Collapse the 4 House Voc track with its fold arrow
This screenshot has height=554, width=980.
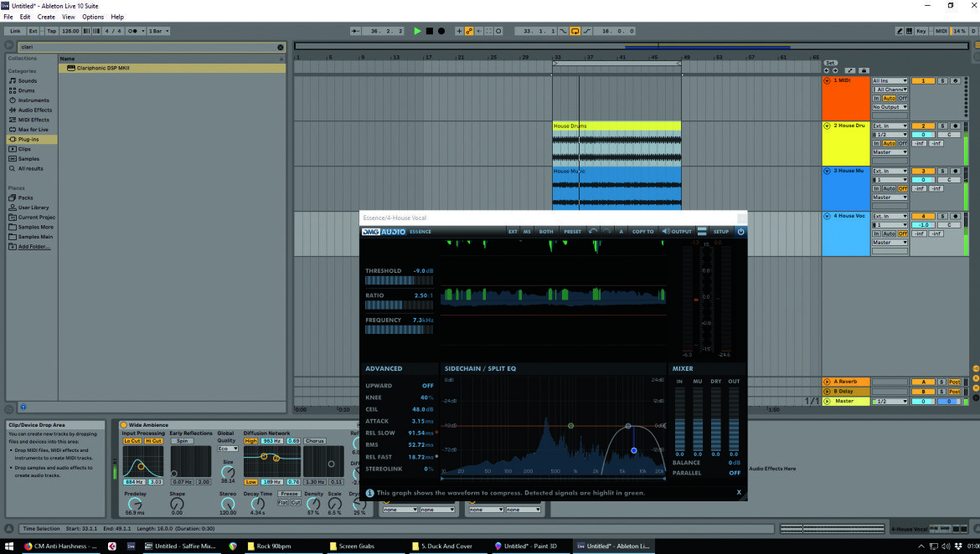827,215
